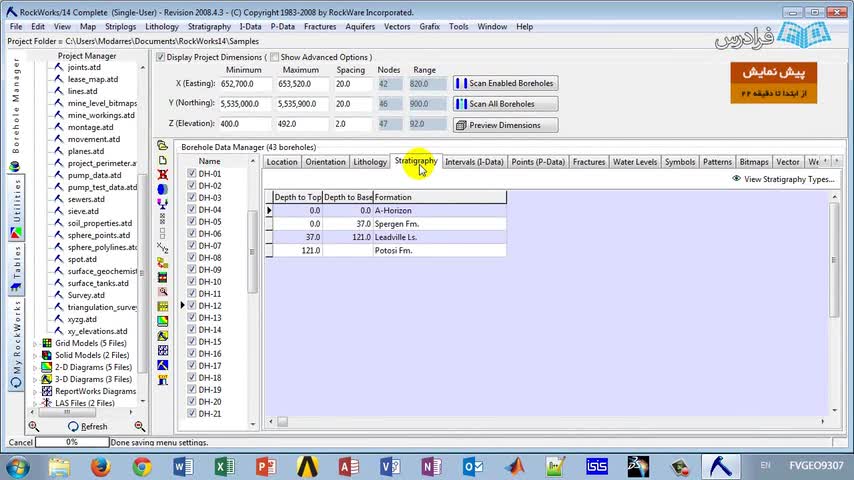Select the Leadville Ls. formation cell
The height and width of the screenshot is (480, 854).
[x=440, y=237]
